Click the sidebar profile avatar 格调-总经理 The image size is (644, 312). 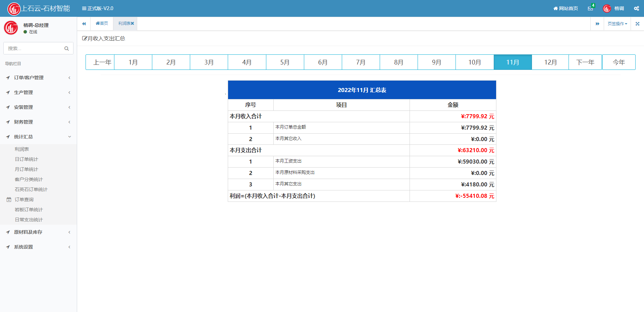click(x=11, y=28)
